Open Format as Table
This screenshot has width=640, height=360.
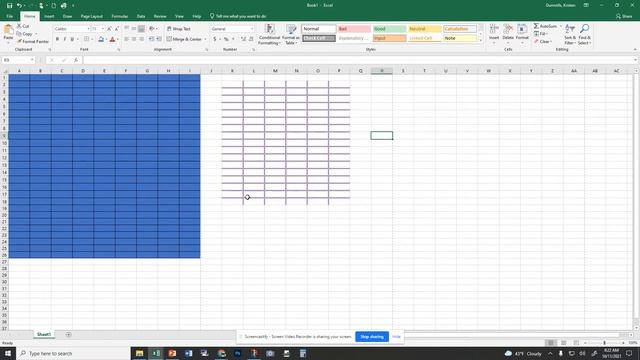pos(291,34)
